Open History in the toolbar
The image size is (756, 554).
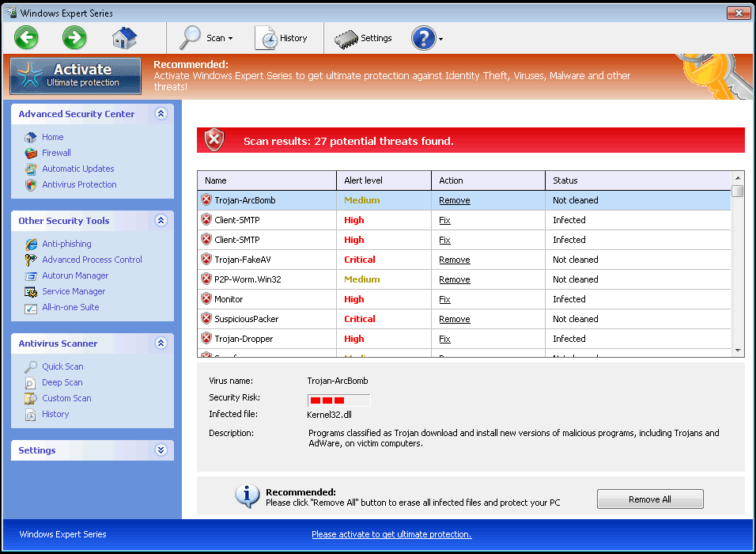click(282, 38)
